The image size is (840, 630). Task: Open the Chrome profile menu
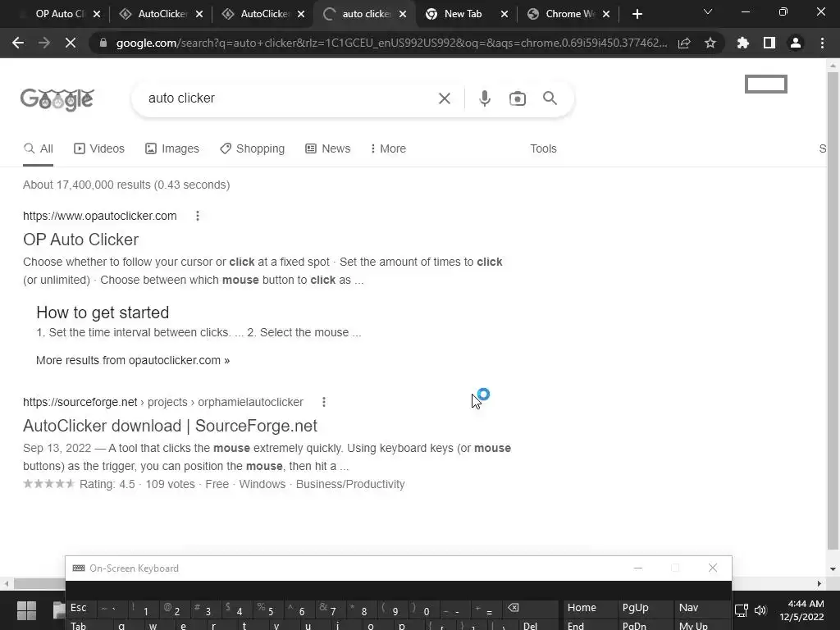pos(796,43)
